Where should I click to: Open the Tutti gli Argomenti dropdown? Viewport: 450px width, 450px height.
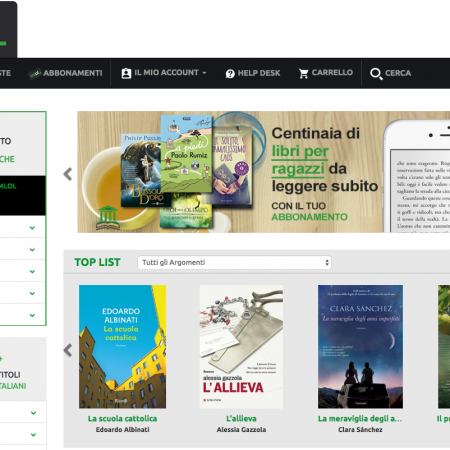tap(234, 263)
